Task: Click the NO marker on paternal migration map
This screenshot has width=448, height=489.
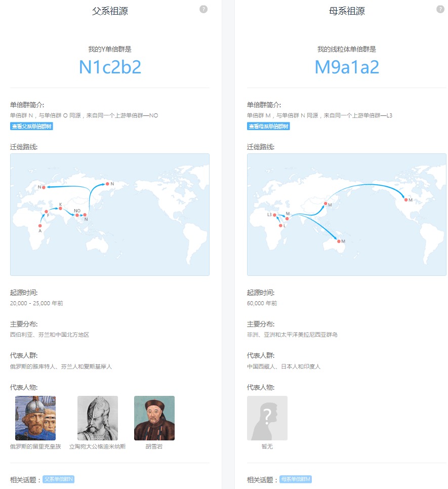Action: [77, 215]
